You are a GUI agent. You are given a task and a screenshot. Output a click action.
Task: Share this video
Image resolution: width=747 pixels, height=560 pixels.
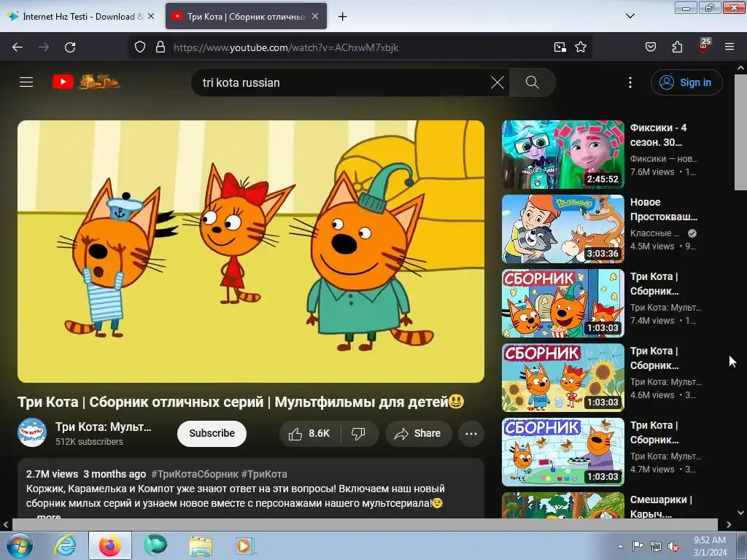[x=418, y=433]
